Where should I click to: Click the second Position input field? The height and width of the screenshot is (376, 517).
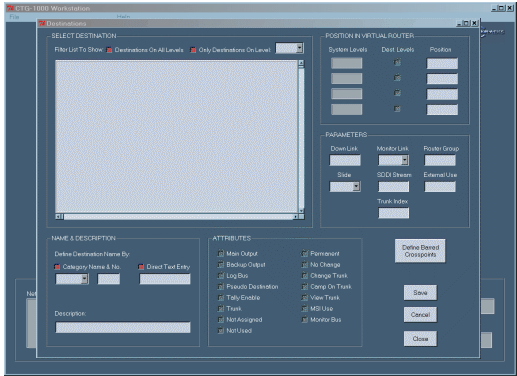tap(442, 79)
